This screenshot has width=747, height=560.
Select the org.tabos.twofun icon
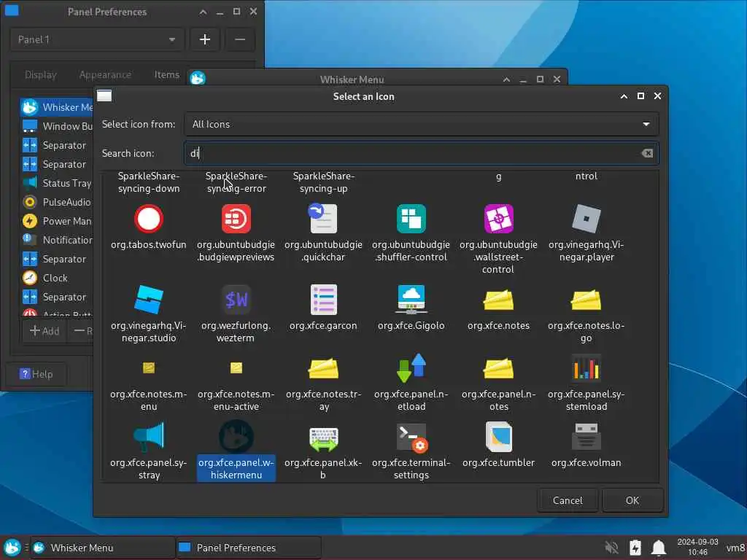pyautogui.click(x=149, y=219)
